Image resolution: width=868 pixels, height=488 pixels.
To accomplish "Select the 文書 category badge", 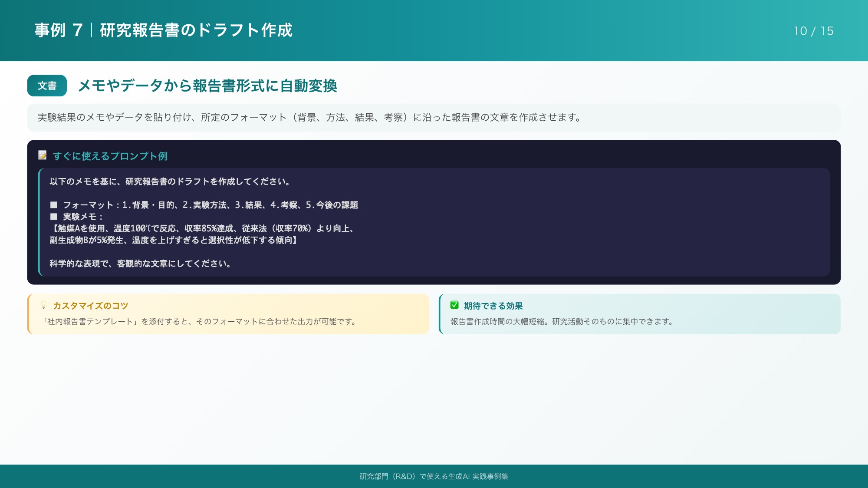I will click(x=47, y=86).
